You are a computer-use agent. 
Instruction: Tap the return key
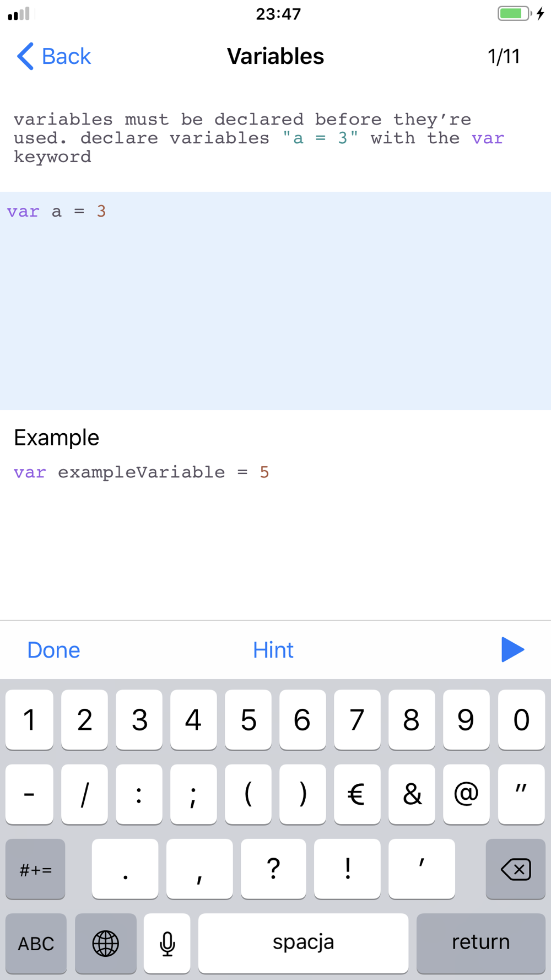click(x=480, y=943)
